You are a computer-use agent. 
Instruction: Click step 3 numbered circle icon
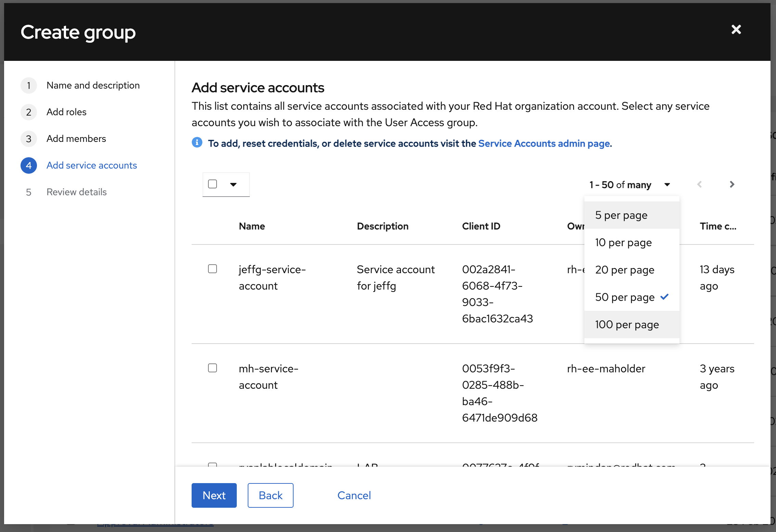pos(29,139)
